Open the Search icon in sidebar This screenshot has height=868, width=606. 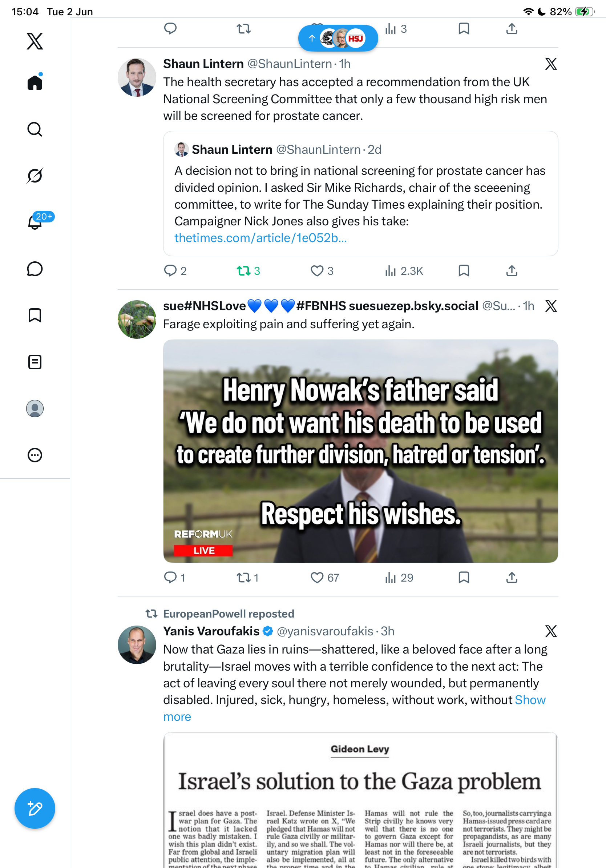[35, 129]
